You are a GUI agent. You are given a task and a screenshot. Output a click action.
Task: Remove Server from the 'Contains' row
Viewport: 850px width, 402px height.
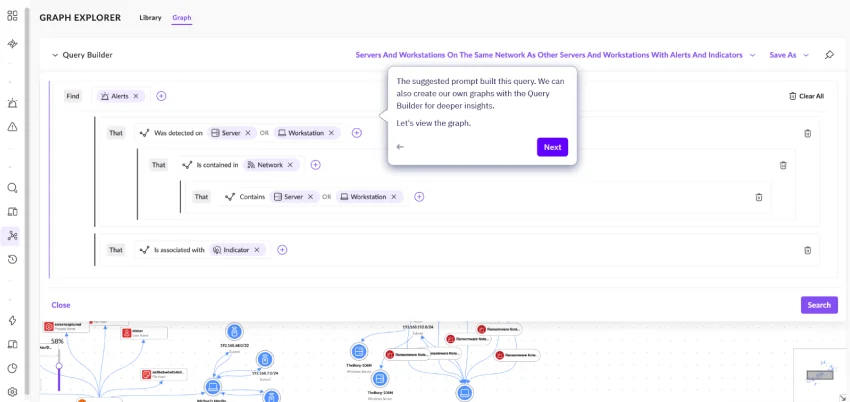click(310, 197)
